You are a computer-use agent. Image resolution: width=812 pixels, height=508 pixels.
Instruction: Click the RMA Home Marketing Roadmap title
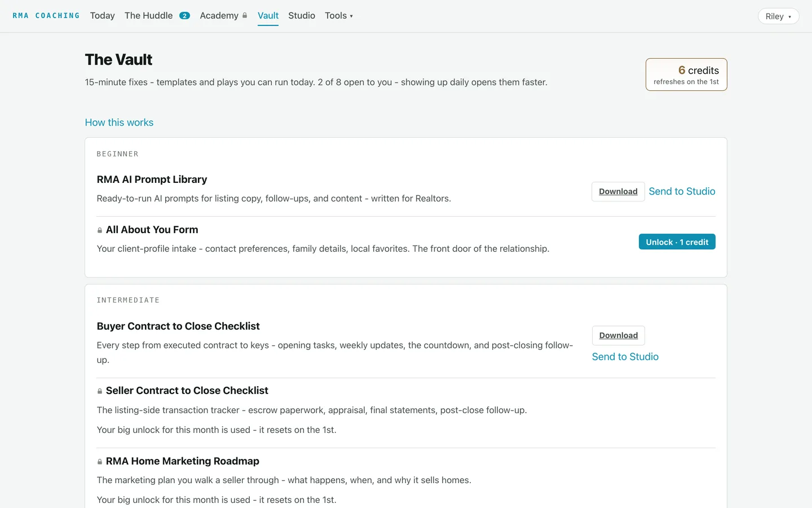tap(183, 461)
